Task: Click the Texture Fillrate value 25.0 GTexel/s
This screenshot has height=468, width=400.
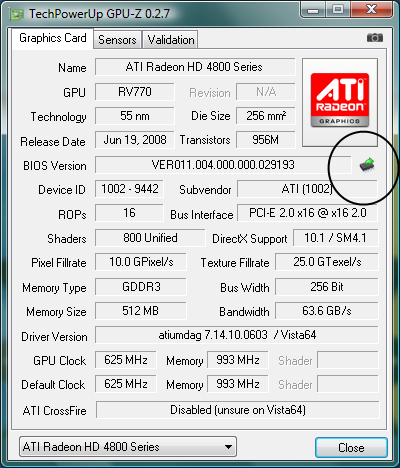Action: pos(327,262)
